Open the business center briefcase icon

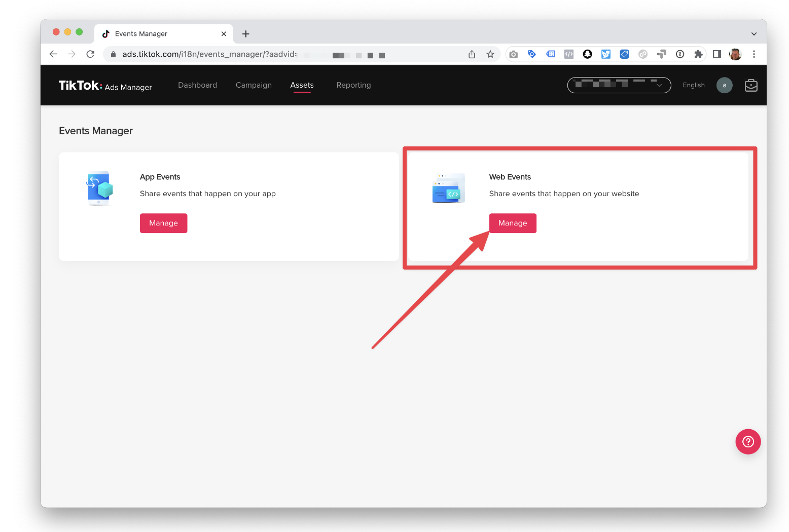tap(751, 85)
